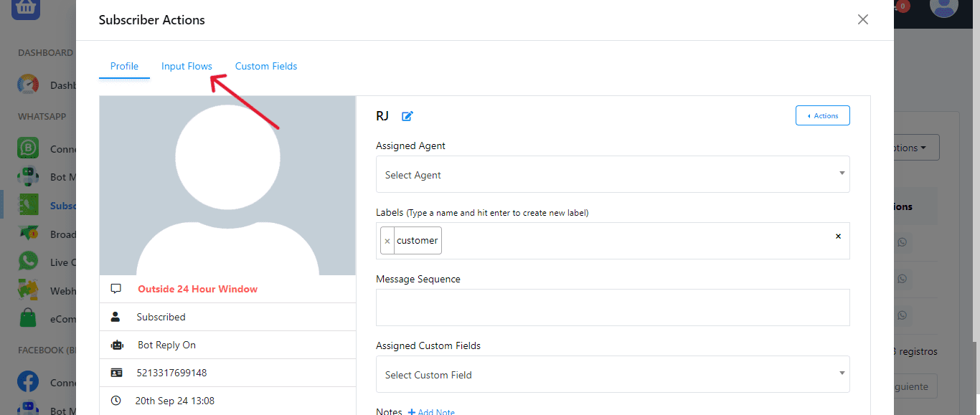Select the Profile tab
Viewport: 980px width, 415px height.
pyautogui.click(x=124, y=66)
